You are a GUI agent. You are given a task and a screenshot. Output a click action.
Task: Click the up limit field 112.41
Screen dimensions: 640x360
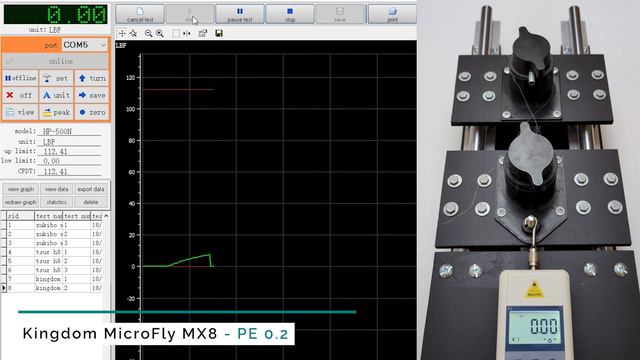coord(69,151)
